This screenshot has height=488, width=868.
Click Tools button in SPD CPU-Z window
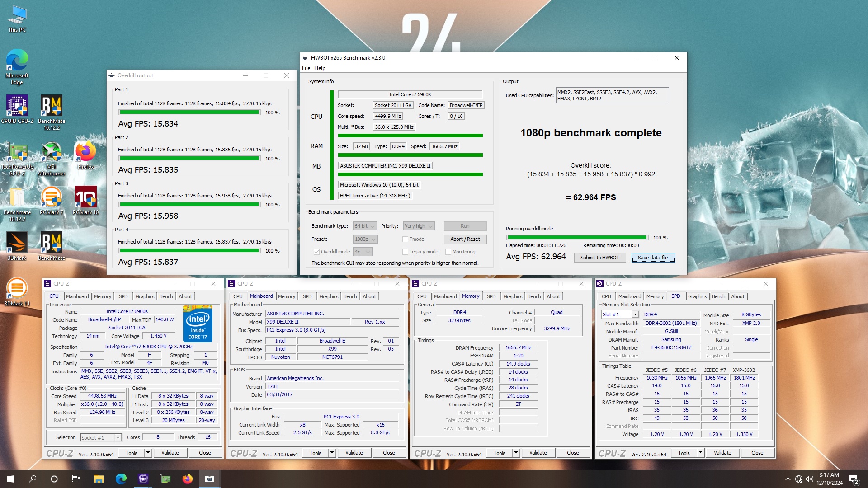[684, 453]
